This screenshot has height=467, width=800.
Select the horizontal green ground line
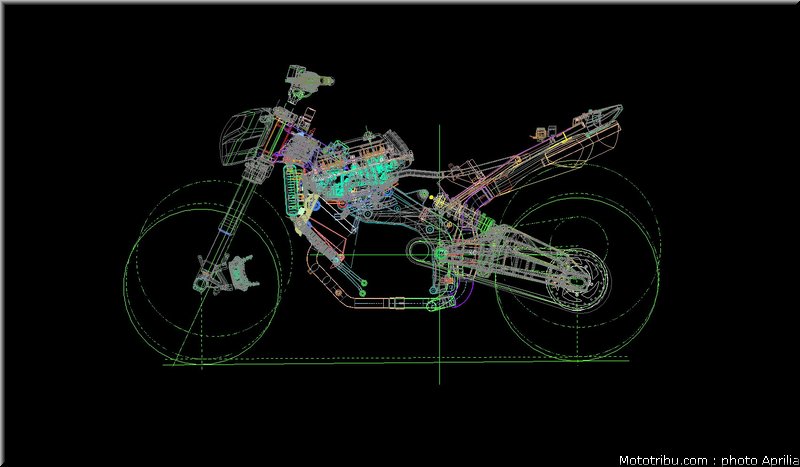[x=396, y=363]
